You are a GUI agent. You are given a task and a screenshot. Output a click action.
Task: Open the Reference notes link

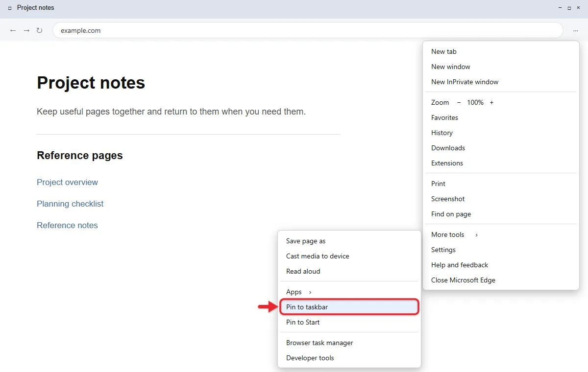tap(67, 225)
